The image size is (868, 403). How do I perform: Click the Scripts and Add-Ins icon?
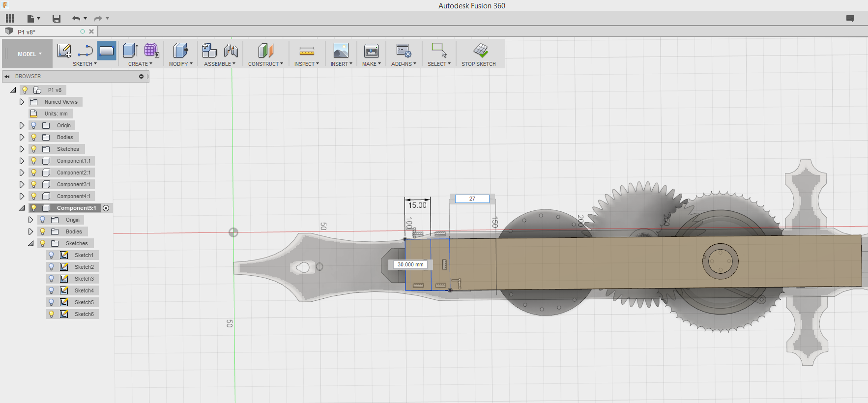pyautogui.click(x=404, y=50)
